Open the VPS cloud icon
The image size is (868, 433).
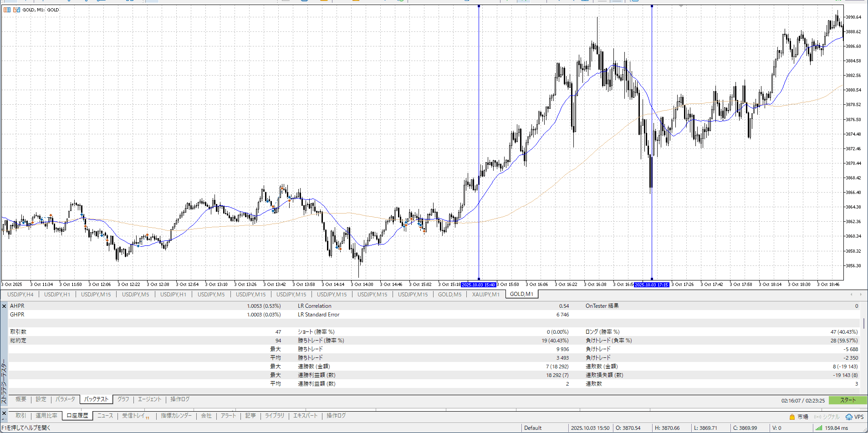(849, 417)
